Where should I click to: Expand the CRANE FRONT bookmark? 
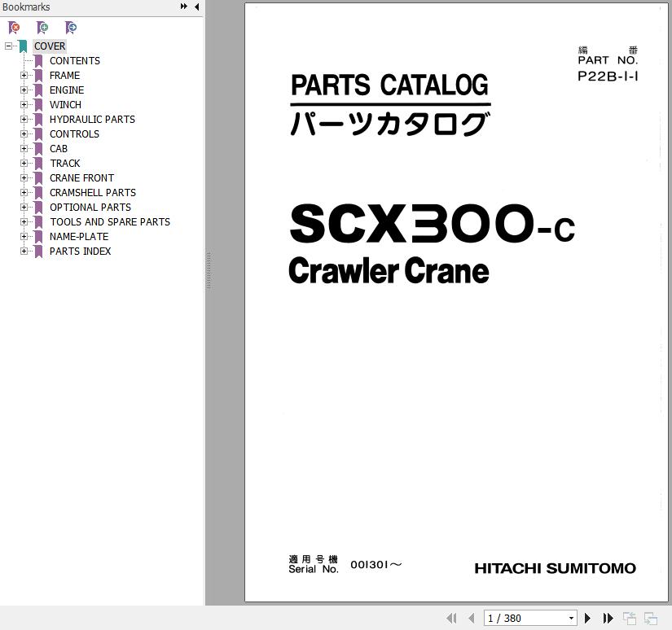[x=24, y=177]
